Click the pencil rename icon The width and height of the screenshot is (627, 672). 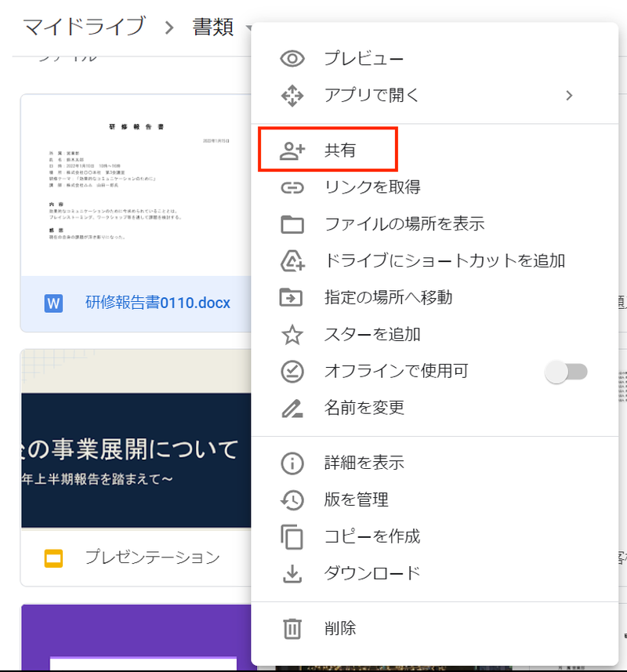click(x=292, y=409)
